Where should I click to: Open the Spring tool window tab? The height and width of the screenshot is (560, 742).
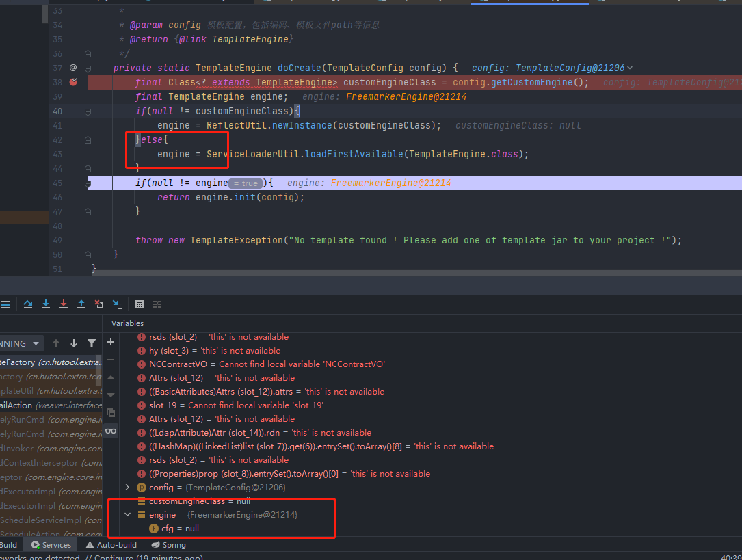coord(168,545)
